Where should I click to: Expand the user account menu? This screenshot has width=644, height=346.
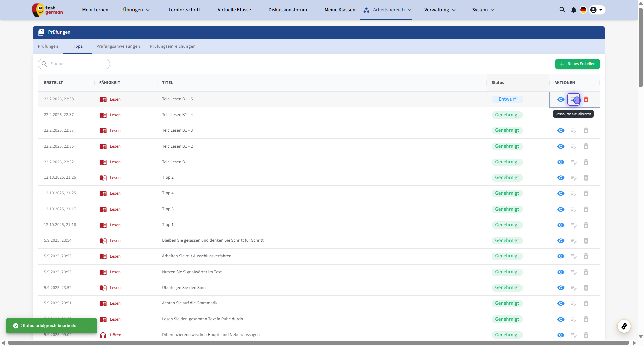click(x=597, y=10)
